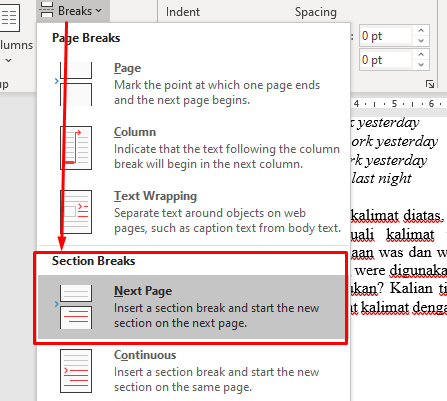
Task: Decrease the first 0 pt spacing value
Action: coord(421,41)
